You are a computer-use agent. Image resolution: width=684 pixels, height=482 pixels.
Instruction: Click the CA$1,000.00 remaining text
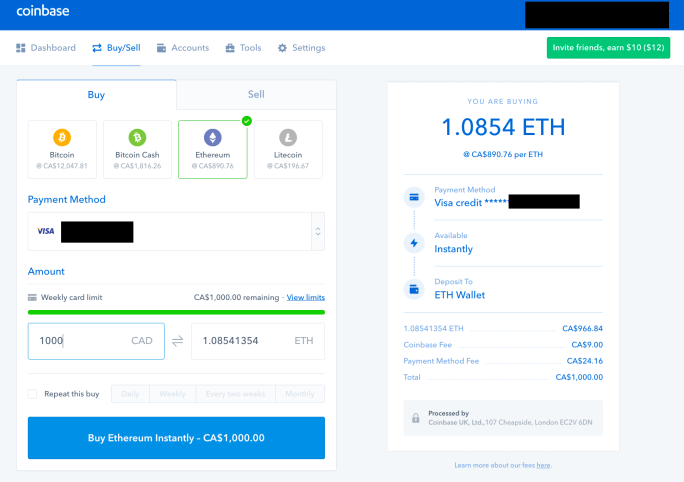point(236,297)
